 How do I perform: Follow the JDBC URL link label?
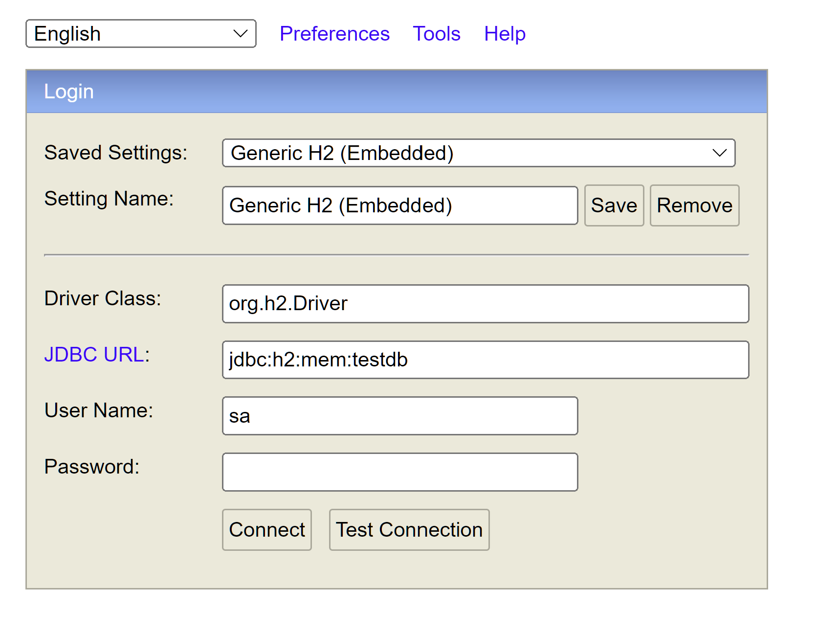(x=94, y=355)
